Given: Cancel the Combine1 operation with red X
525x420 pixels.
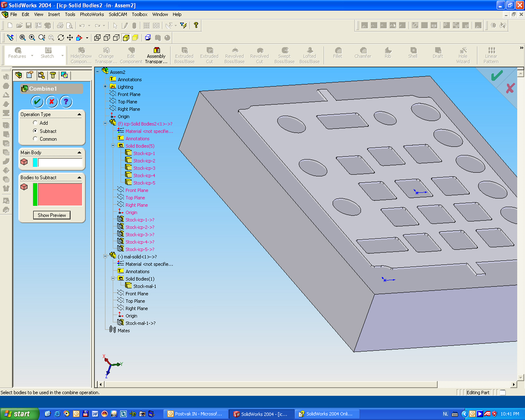Looking at the screenshot, I should point(51,102).
